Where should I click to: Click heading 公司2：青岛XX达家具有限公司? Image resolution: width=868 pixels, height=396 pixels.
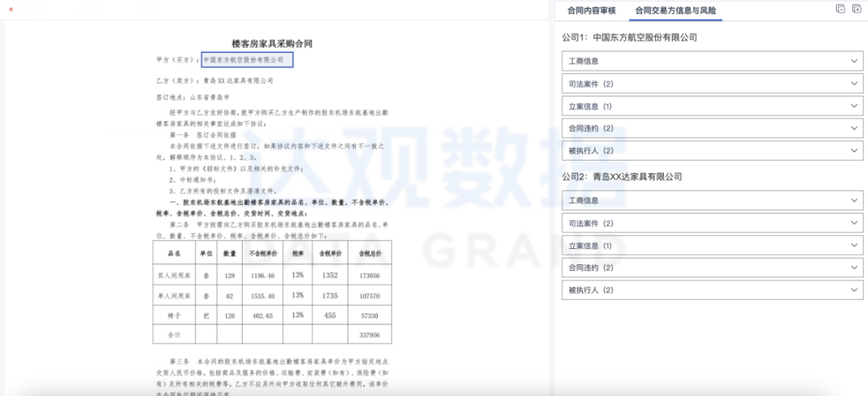coord(621,177)
